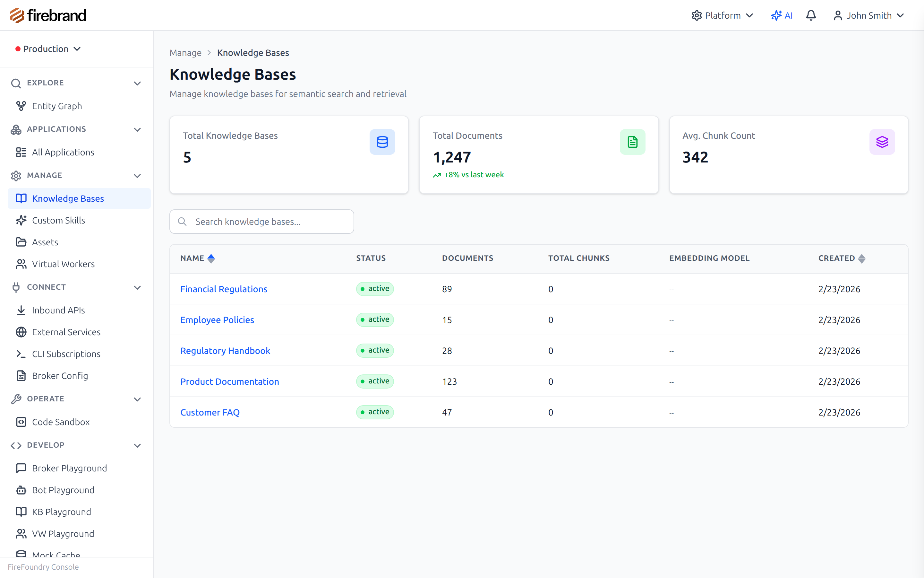This screenshot has height=578, width=924.
Task: Click the All Applications grid icon
Action: point(21,152)
